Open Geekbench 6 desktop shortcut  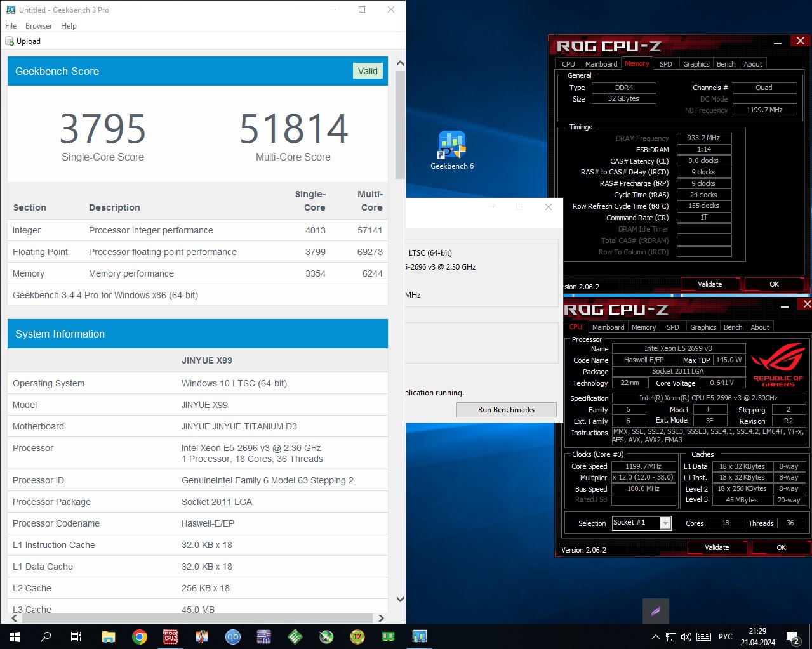pos(452,150)
